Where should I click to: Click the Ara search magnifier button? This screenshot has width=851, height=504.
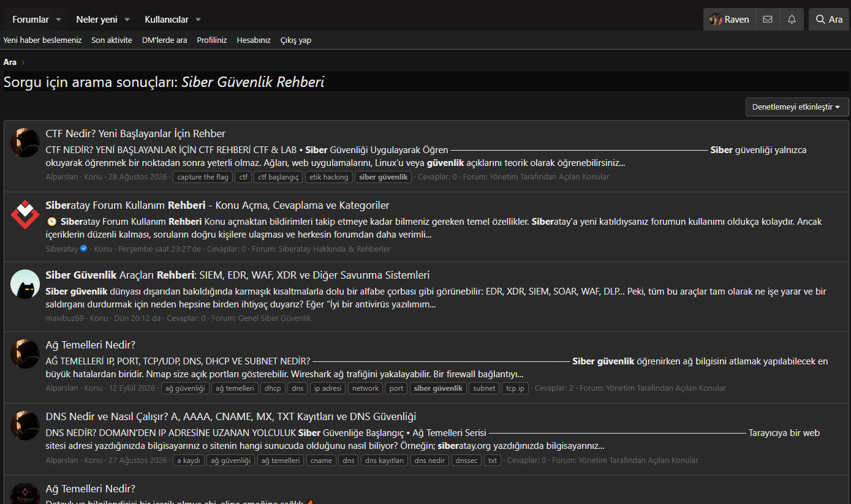[x=829, y=20]
